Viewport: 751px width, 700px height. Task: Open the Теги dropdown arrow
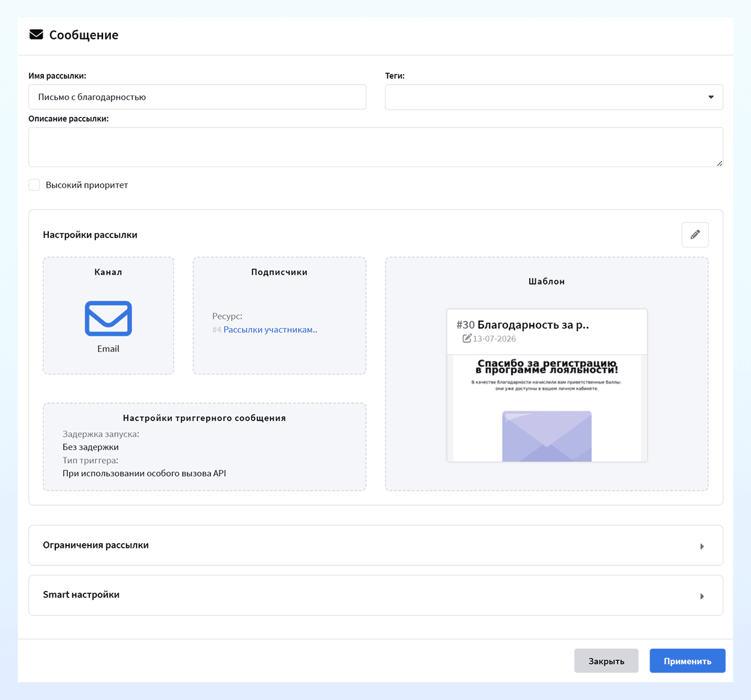tap(711, 97)
